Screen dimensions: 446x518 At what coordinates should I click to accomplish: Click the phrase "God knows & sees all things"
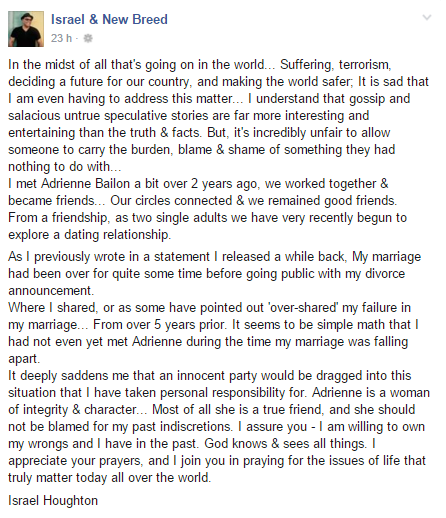click(x=285, y=444)
